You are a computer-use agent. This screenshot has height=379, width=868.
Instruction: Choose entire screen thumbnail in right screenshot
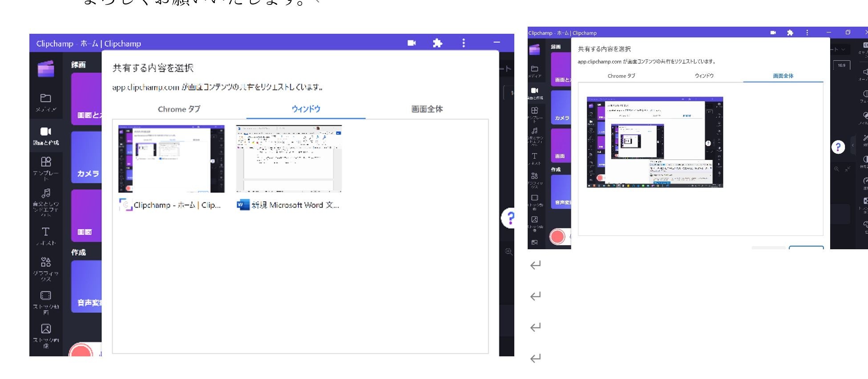[655, 142]
